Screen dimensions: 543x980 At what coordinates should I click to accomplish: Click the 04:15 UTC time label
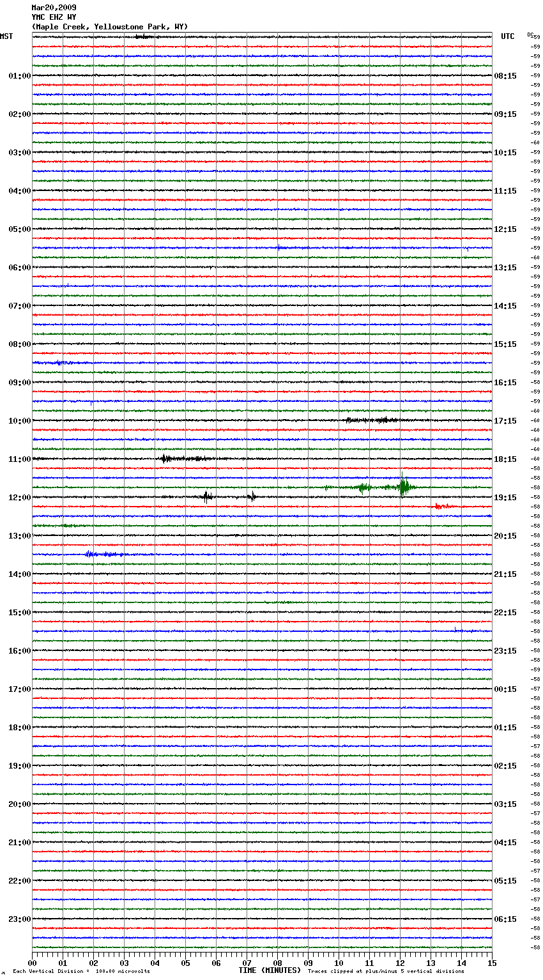tap(505, 843)
